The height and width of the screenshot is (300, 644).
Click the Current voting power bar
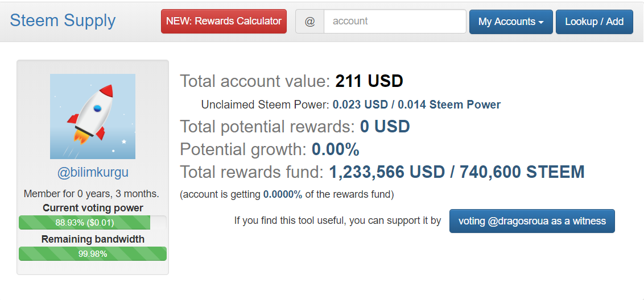(93, 222)
